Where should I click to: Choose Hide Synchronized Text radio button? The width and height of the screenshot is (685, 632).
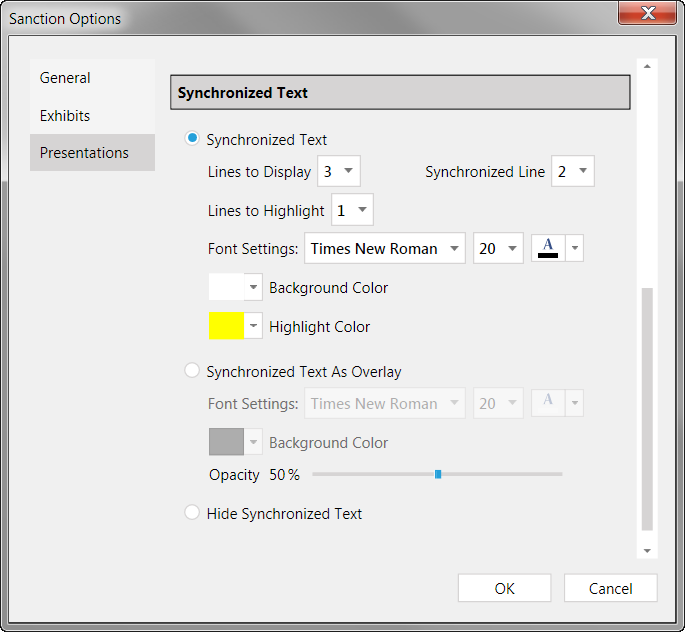click(192, 512)
